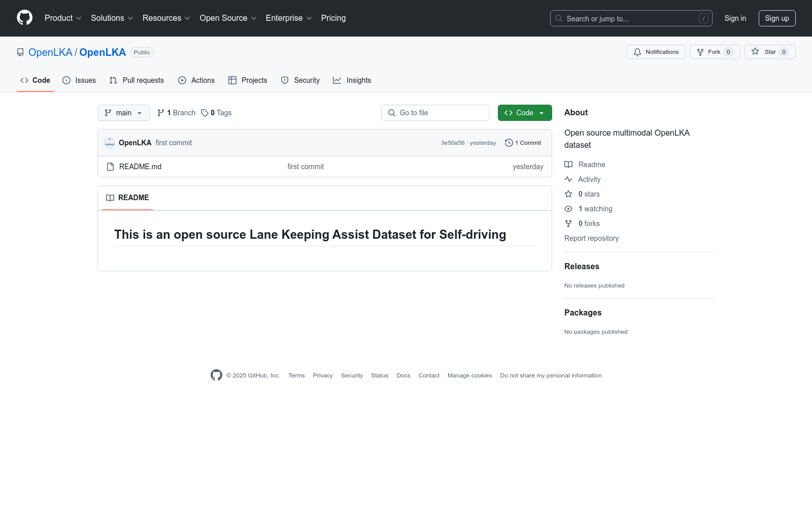Click the book icon in README heading

tap(110, 198)
